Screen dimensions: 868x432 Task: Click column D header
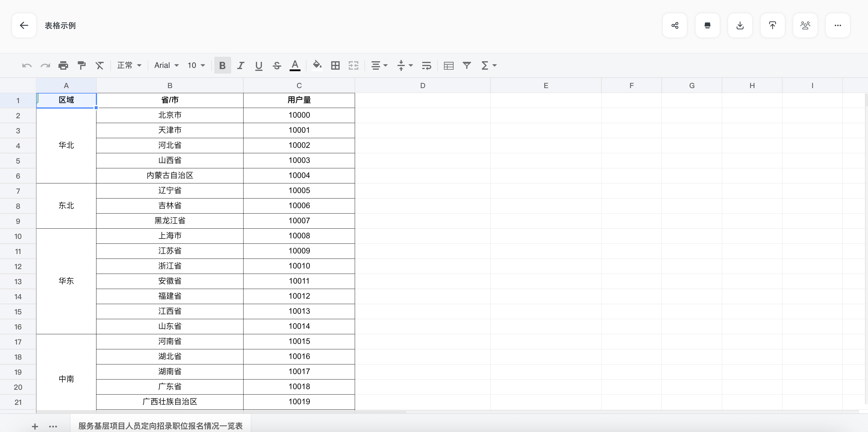(423, 86)
